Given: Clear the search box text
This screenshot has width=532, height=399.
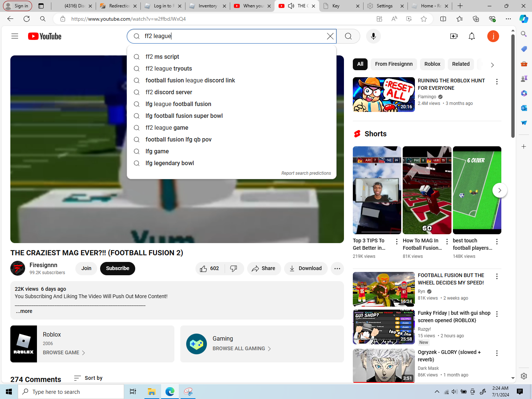Looking at the screenshot, I should (x=330, y=36).
